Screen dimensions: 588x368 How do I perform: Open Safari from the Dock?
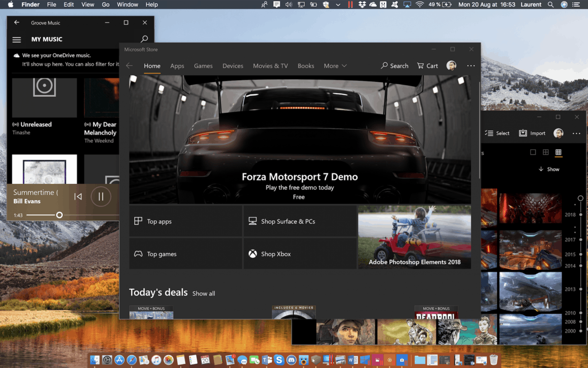pos(131,360)
